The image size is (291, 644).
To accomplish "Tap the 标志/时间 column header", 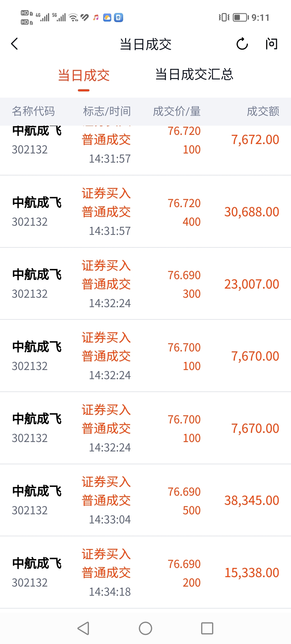I will pos(107,111).
